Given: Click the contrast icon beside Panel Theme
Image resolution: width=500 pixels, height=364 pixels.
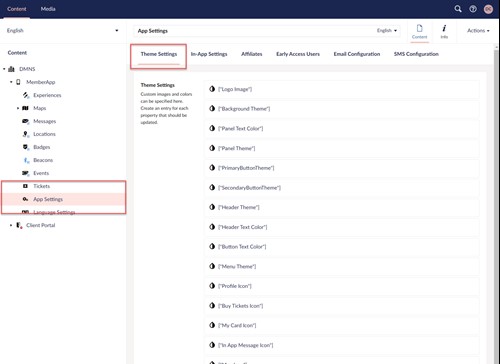Looking at the screenshot, I should click(x=212, y=148).
